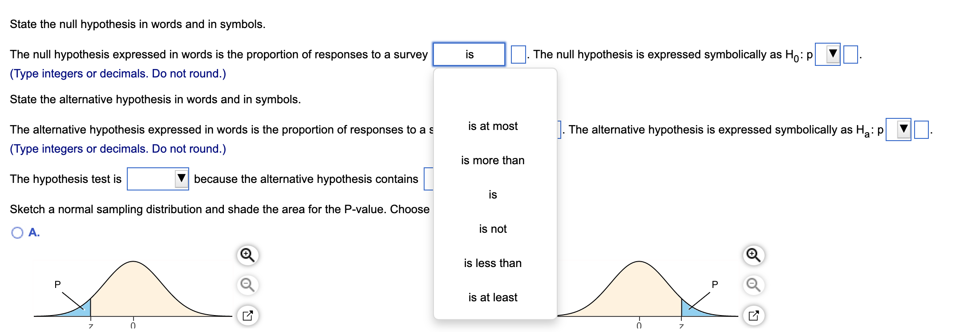This screenshot has width=980, height=332.
Task: Zoom out on graph A
Action: point(247,285)
